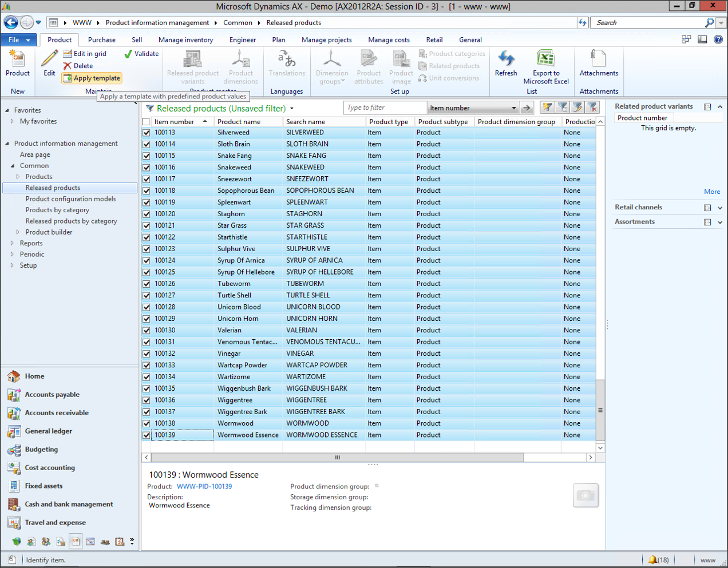Open the Item number filter field dropdown

513,108
